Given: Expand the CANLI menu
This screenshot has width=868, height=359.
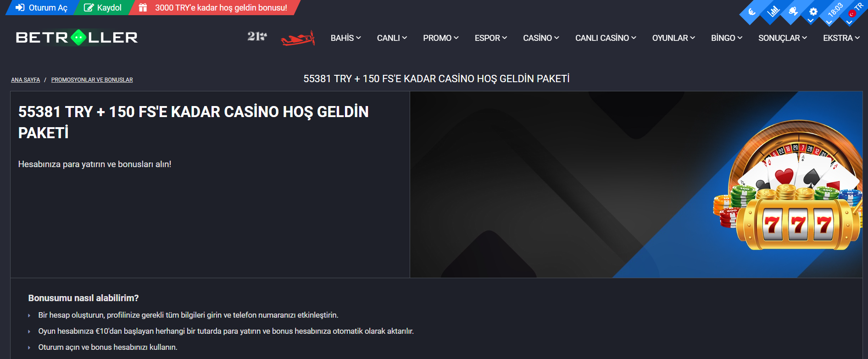Looking at the screenshot, I should [x=392, y=38].
